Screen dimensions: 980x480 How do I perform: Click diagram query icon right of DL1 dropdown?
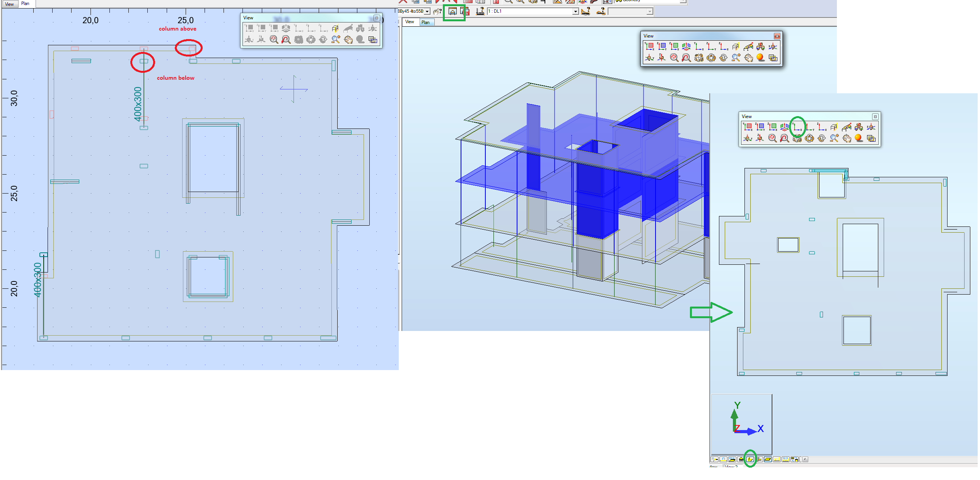pyautogui.click(x=586, y=12)
